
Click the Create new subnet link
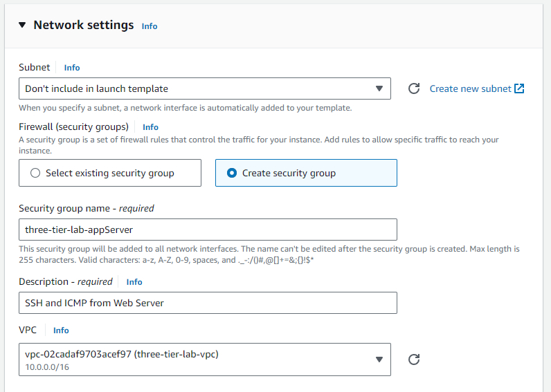(470, 88)
